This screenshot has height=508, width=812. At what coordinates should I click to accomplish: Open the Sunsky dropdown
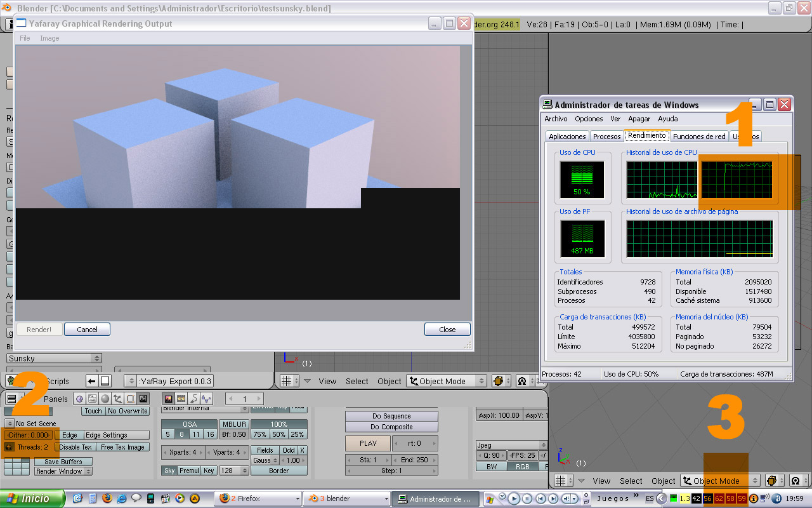point(54,359)
